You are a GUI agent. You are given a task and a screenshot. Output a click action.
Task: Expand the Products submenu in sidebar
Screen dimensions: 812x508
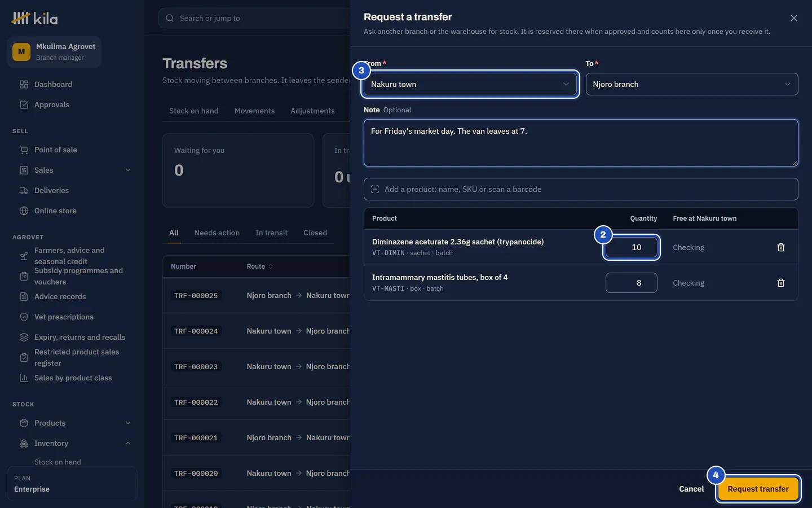point(128,423)
